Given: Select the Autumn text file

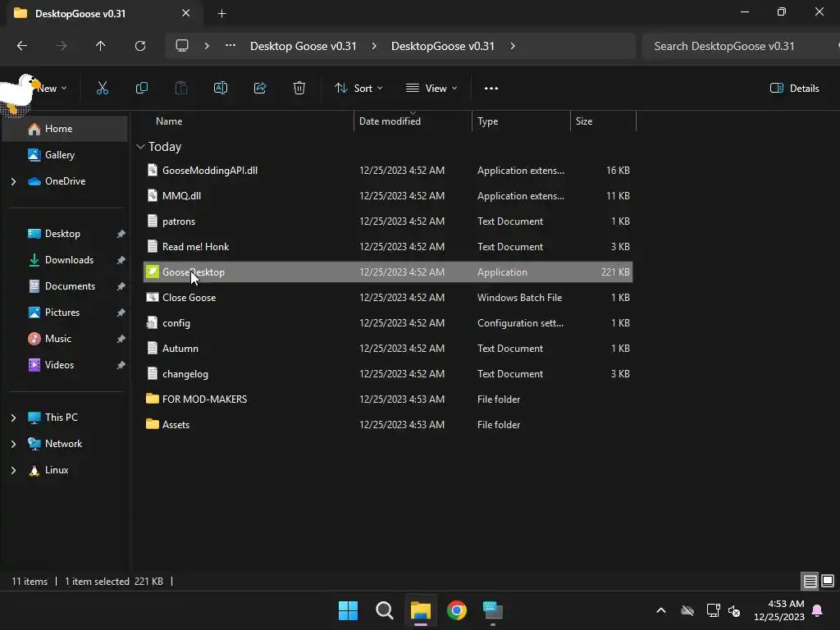Looking at the screenshot, I should click(x=388, y=348).
